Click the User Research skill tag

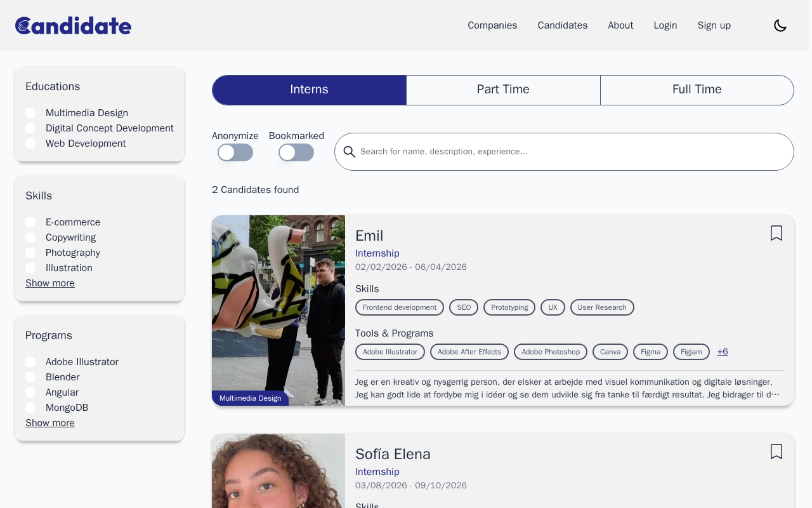(x=602, y=307)
